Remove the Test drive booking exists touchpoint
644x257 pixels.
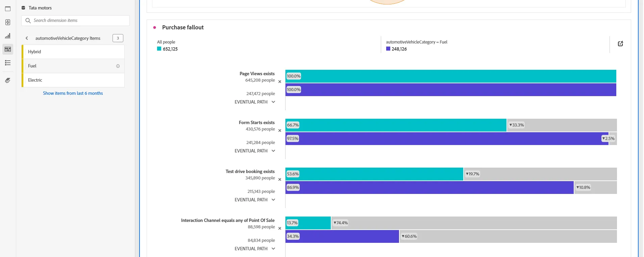tap(280, 179)
